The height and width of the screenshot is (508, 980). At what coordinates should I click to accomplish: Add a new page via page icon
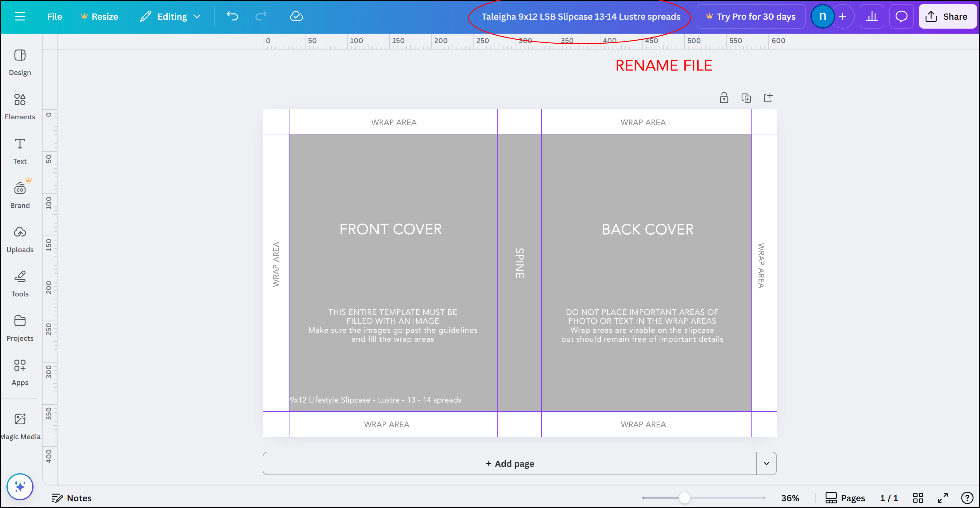768,98
